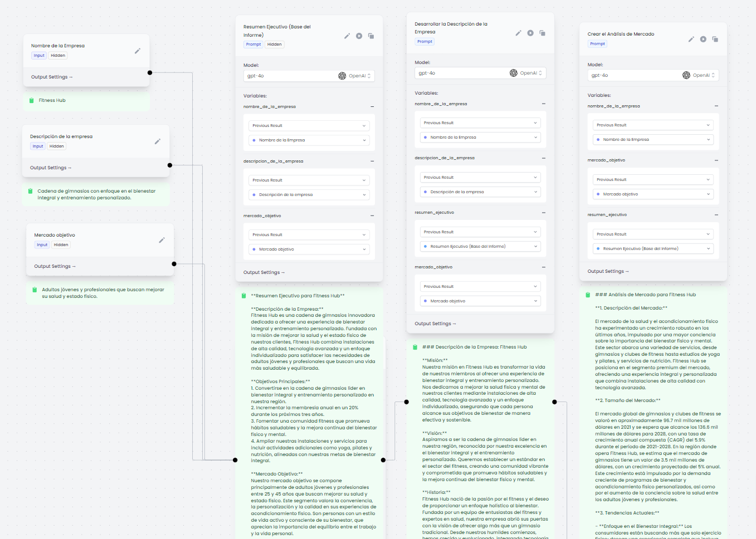Screen dimensions: 756x539
Task: Click the edit pencil on Nombre de la Empresa node
Action: coord(138,51)
